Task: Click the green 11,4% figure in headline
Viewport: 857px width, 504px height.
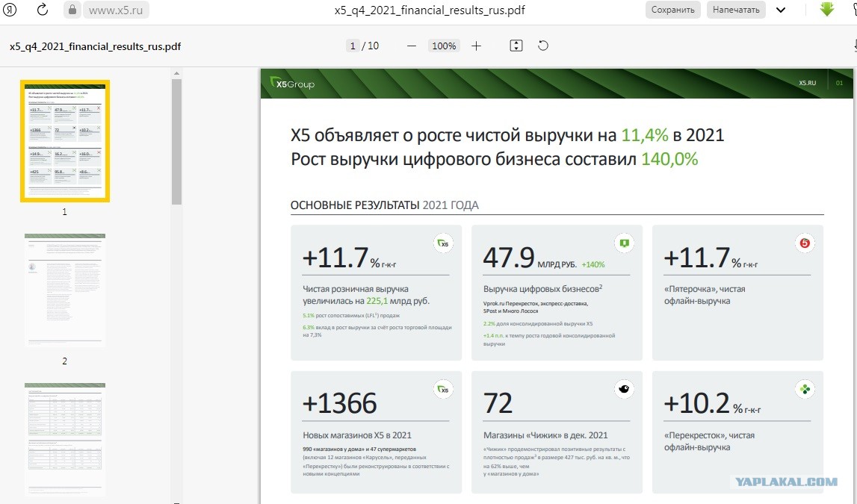Action: (645, 135)
